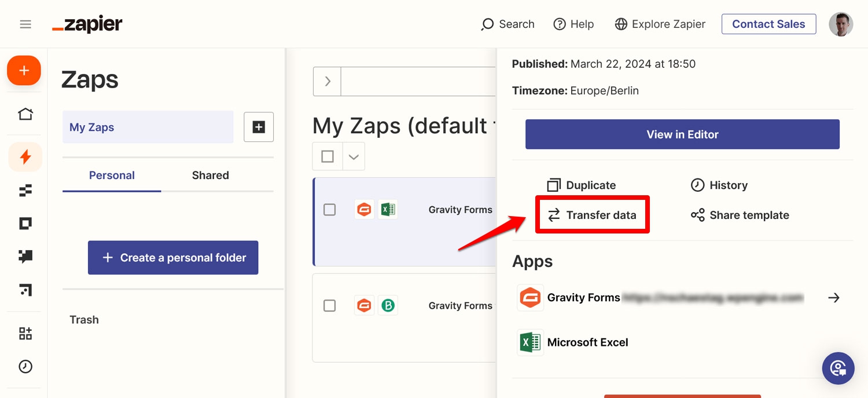Image resolution: width=868 pixels, height=398 pixels.
Task: Check the first Gravity Forms Zap checkbox
Action: click(329, 210)
